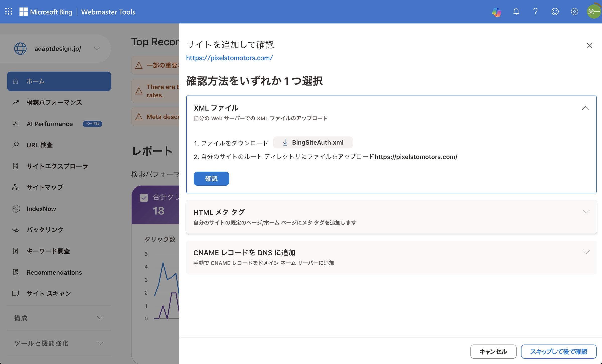Screen dimensions: 602x364
Task: Open the https://pixelstomotors.com/ link
Action: [x=229, y=58]
